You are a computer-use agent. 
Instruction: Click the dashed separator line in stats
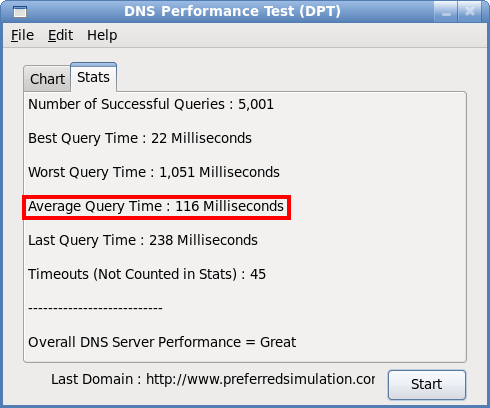[x=95, y=308]
